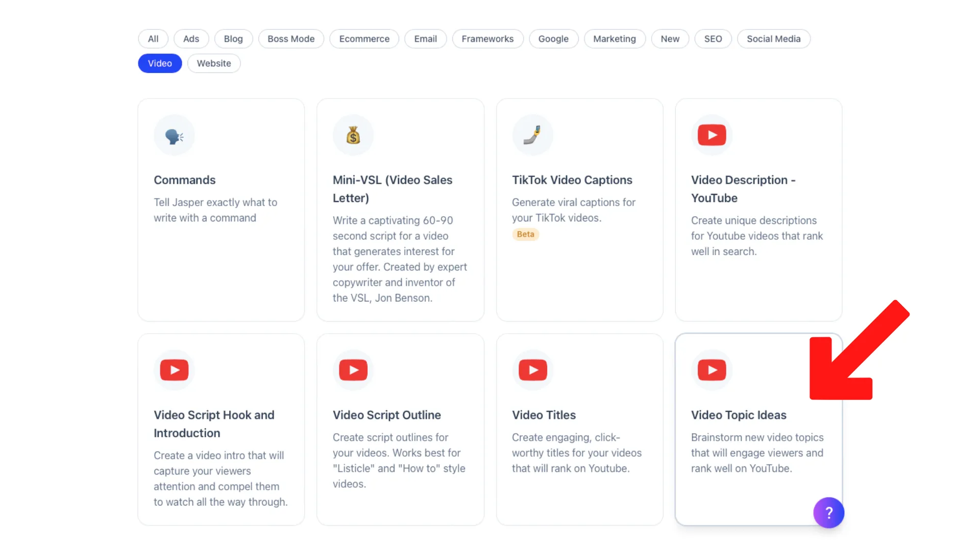The width and height of the screenshot is (980, 551).
Task: Select the Social Media filter
Action: (774, 39)
